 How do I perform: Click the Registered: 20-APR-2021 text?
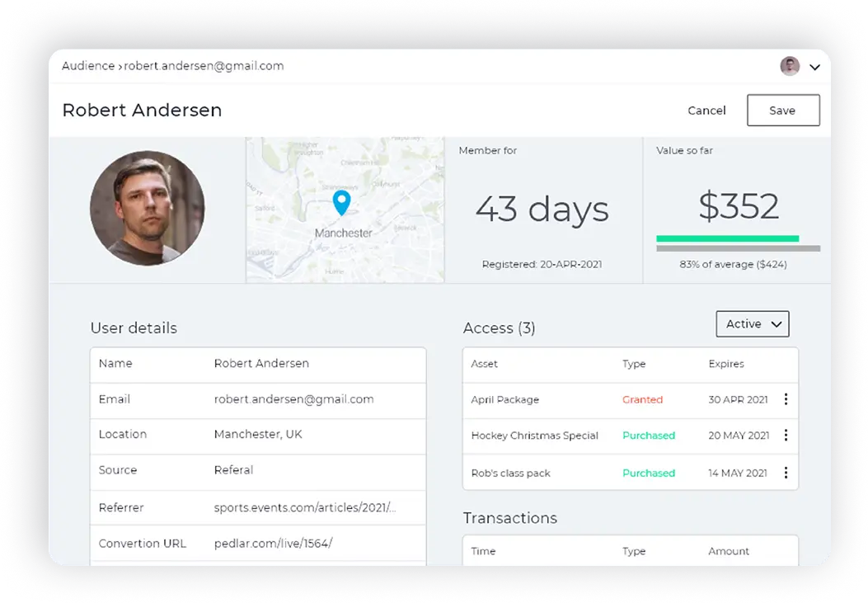[x=542, y=265]
